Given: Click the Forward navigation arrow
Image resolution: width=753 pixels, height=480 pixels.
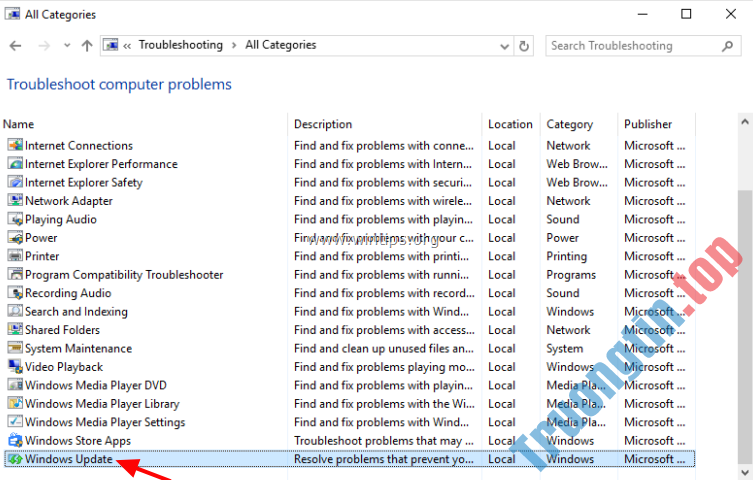Looking at the screenshot, I should point(44,46).
